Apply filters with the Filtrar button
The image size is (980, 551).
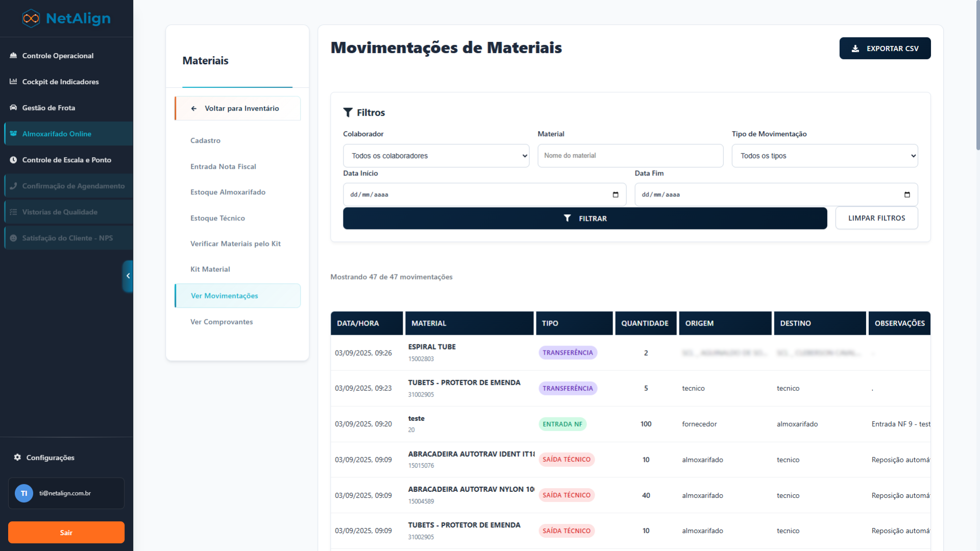tap(584, 218)
